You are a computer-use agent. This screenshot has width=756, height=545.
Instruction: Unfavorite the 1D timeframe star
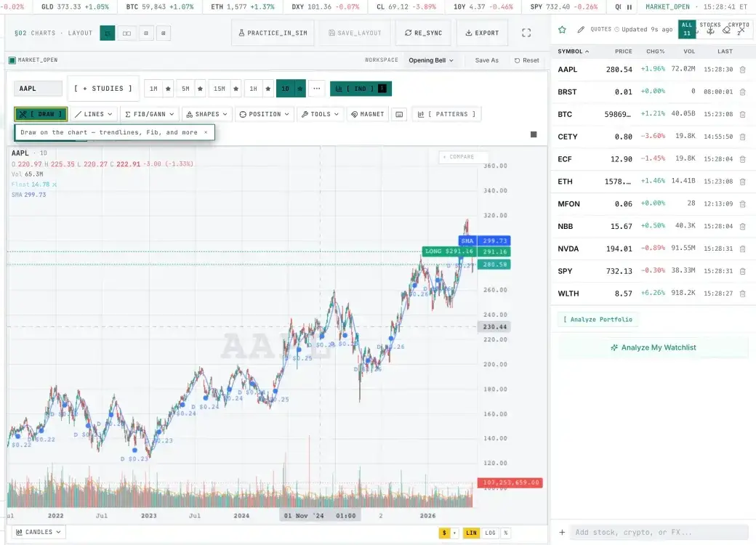pyautogui.click(x=300, y=89)
